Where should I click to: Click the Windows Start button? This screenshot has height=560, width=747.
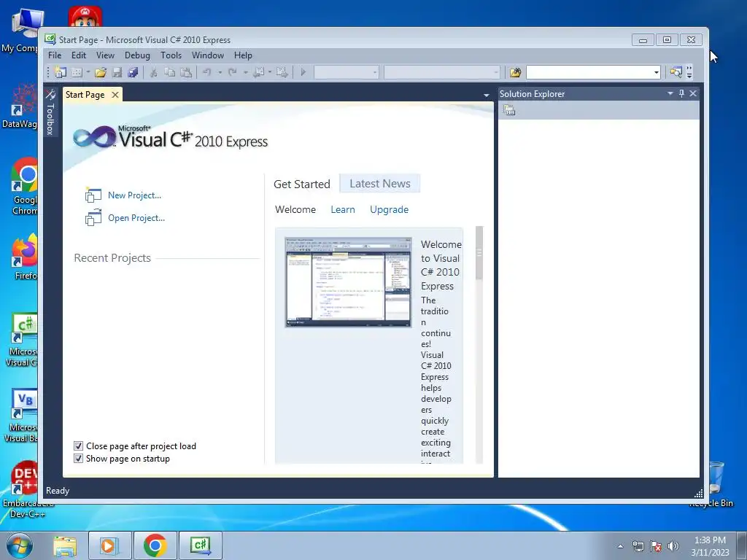coord(20,545)
